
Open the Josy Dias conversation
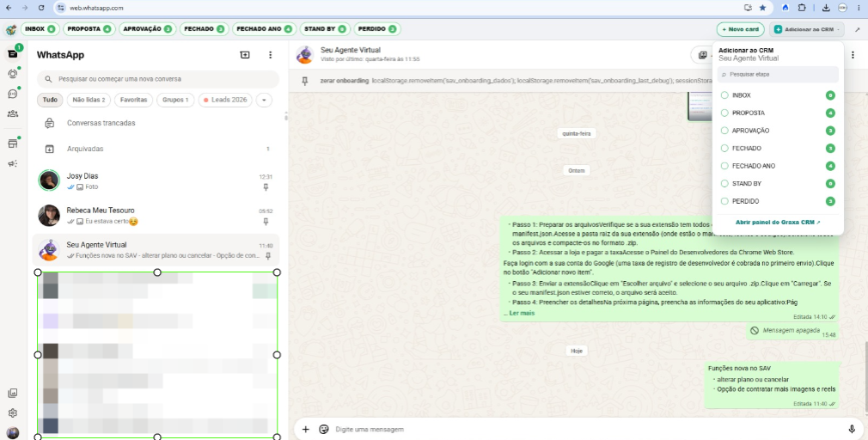pyautogui.click(x=156, y=181)
